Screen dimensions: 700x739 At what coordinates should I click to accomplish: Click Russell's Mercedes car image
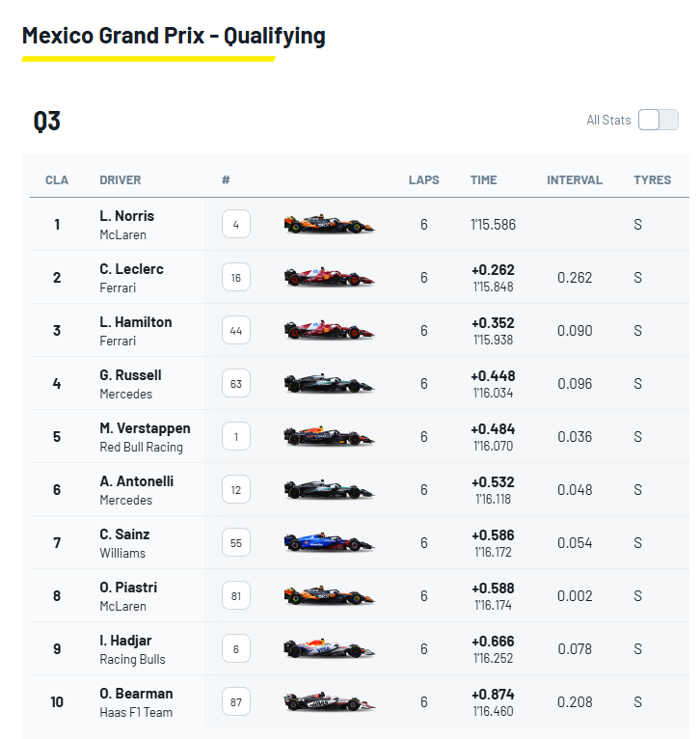click(x=329, y=384)
